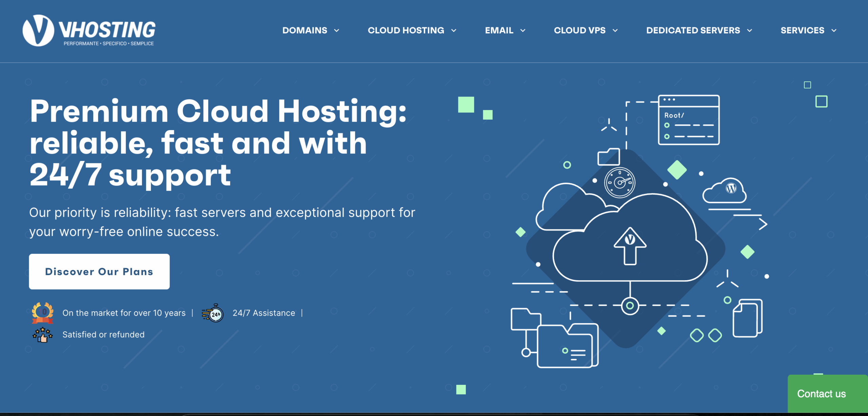Click the 24h stopwatch icon
This screenshot has height=416, width=868.
pos(213,313)
